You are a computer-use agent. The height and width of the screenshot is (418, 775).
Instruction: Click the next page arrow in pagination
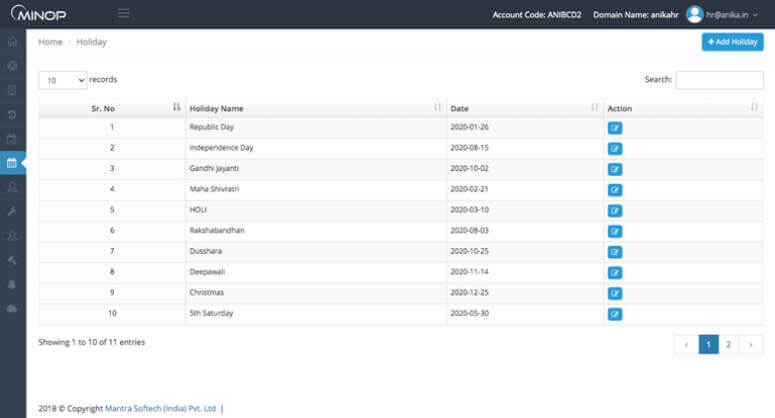(751, 344)
